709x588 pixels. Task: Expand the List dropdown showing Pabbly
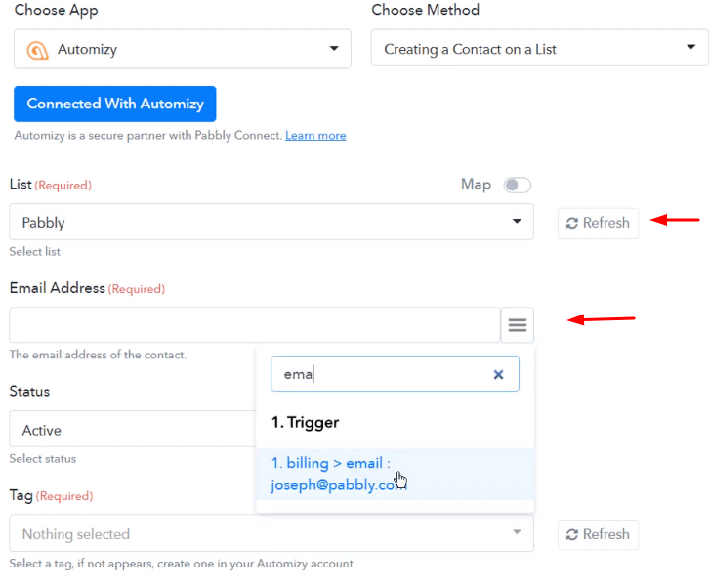271,222
